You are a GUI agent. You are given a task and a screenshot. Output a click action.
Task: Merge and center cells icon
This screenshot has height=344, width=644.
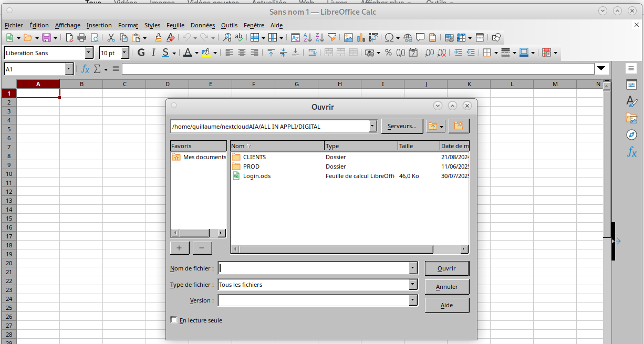tap(329, 53)
